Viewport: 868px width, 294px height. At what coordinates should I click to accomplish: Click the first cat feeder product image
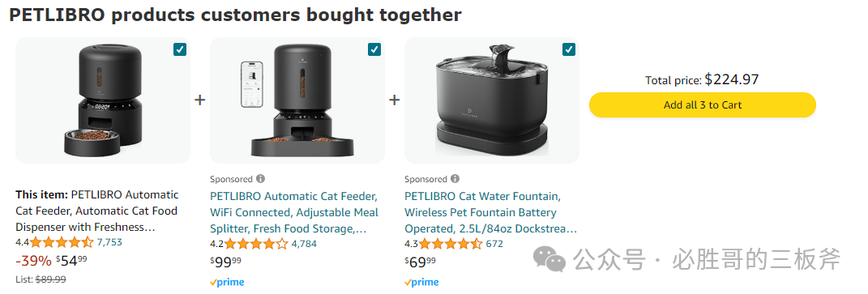tap(103, 100)
